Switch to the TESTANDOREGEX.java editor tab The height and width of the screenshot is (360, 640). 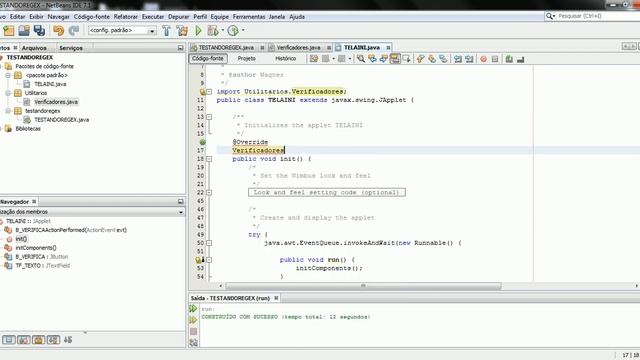pyautogui.click(x=226, y=48)
